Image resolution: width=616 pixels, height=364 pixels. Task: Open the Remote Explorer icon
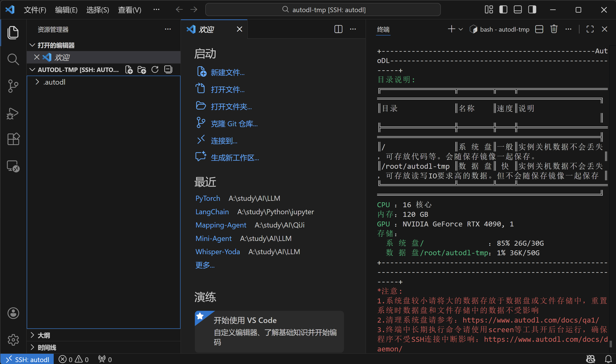[x=13, y=166]
